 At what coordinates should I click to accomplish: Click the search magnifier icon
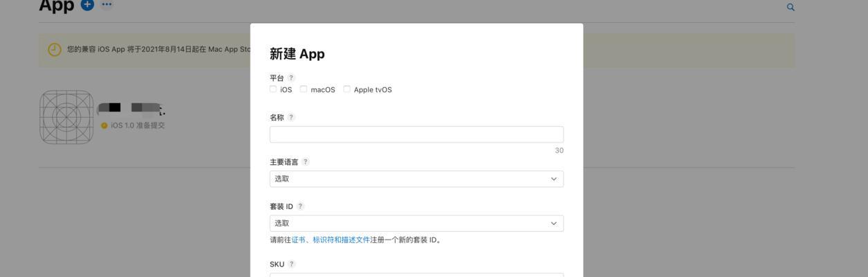coord(791,8)
